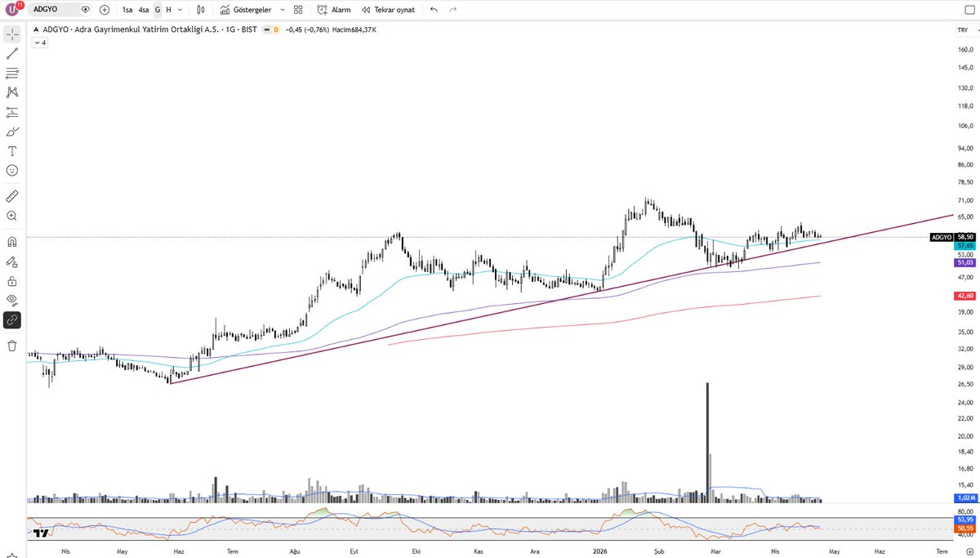The height and width of the screenshot is (558, 980).
Task: Open forecasting and measurement position tools
Action: coord(12,112)
